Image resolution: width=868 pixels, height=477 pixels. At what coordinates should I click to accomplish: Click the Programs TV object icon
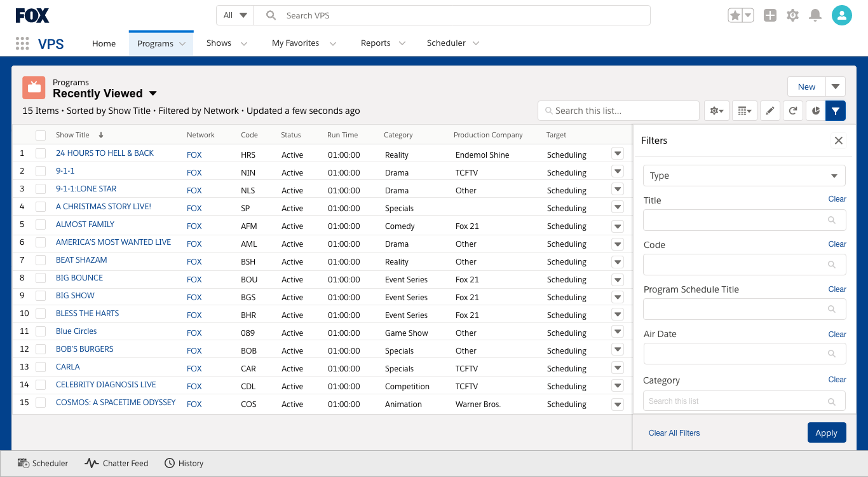point(34,88)
